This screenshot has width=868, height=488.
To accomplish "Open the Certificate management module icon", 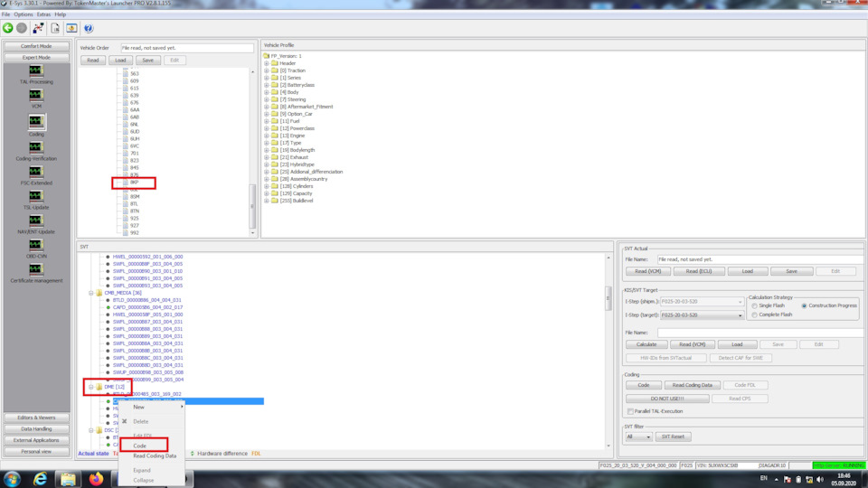I will [x=36, y=269].
